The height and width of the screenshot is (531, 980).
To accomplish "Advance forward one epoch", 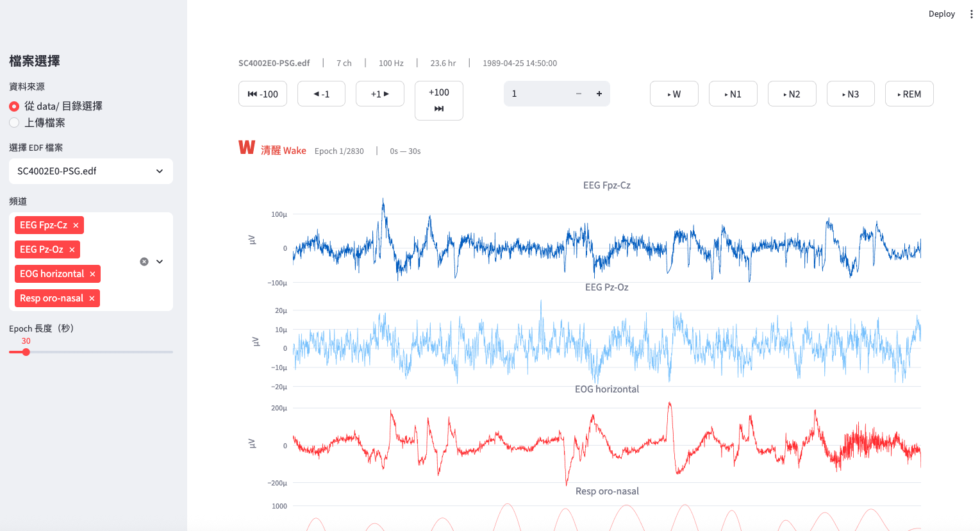I will tap(380, 94).
